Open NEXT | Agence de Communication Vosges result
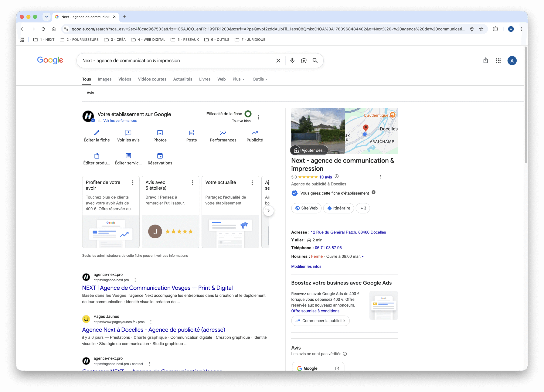This screenshot has height=392, width=544. [157, 288]
